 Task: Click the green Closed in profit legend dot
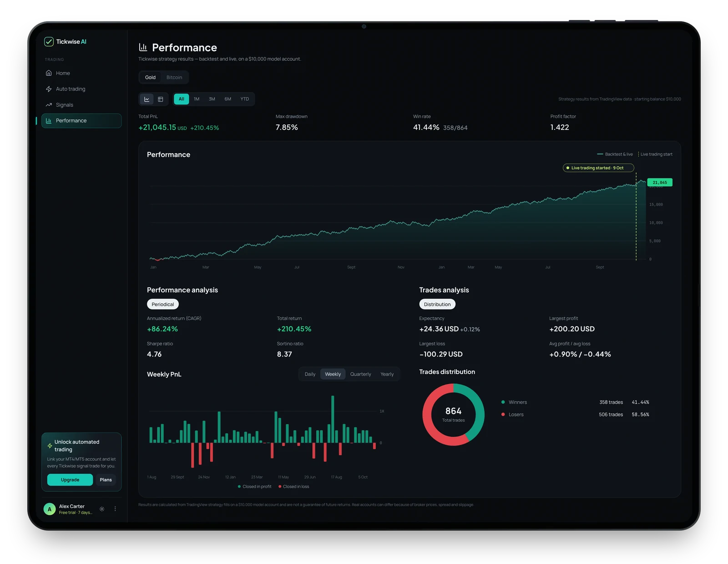pyautogui.click(x=239, y=487)
